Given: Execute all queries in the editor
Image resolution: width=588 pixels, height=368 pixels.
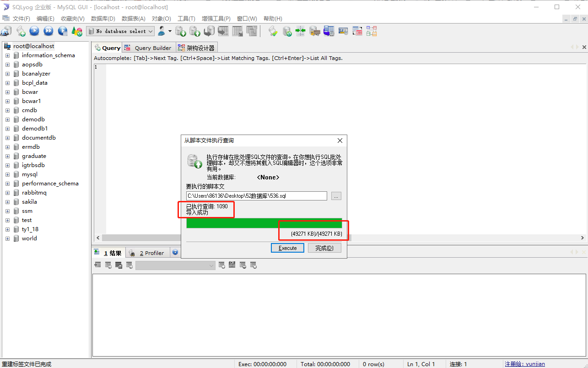Looking at the screenshot, I should coord(48,31).
